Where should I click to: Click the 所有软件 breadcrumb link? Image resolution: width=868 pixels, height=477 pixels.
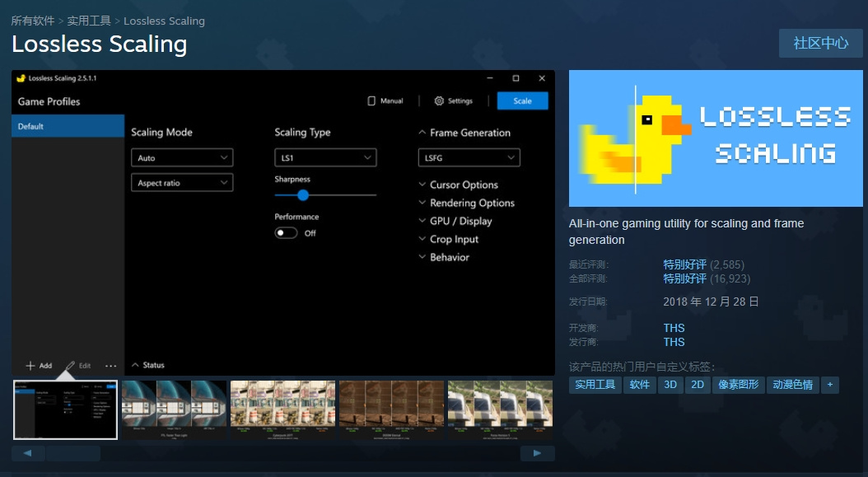point(33,21)
